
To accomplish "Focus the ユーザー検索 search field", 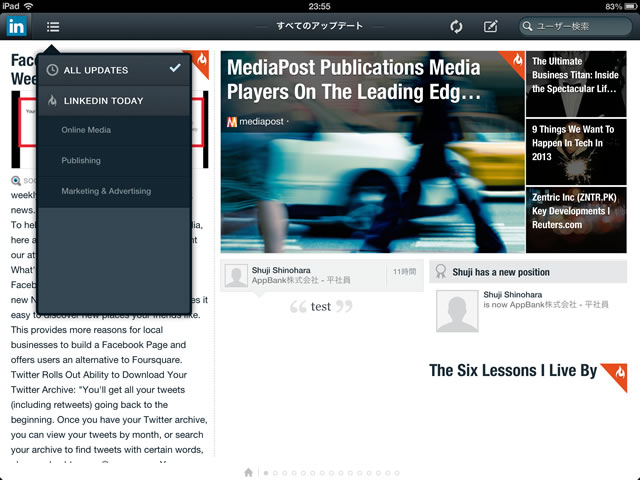I will pyautogui.click(x=575, y=27).
